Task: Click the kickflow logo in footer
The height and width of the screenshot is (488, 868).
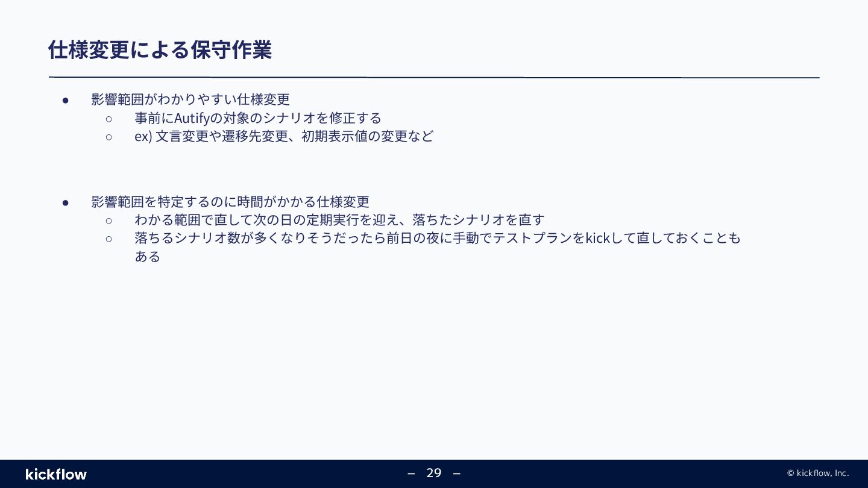Action: 56,474
